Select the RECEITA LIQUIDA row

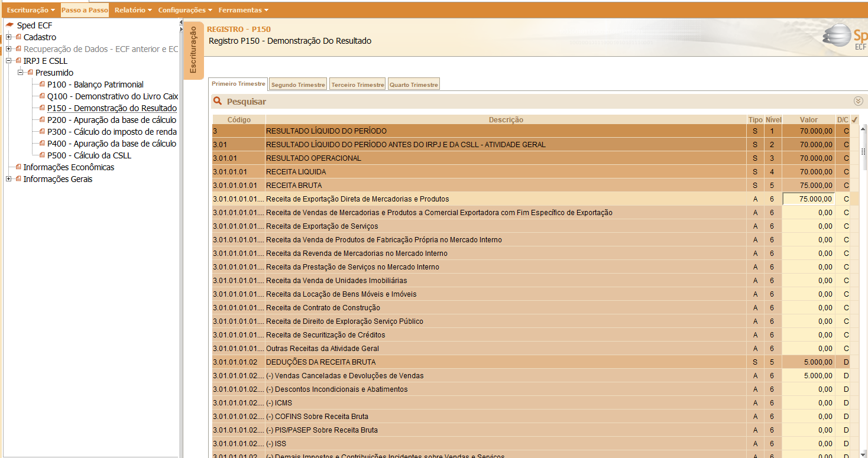pyautogui.click(x=535, y=172)
